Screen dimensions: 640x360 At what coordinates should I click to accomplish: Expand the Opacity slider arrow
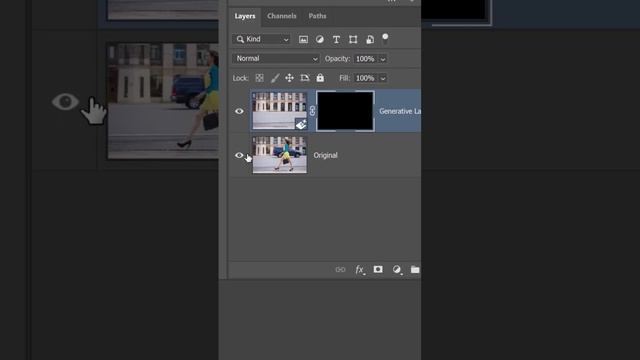pyautogui.click(x=383, y=59)
